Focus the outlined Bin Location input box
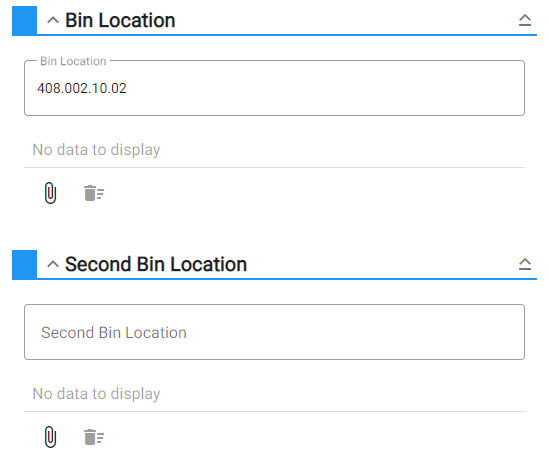Image resolution: width=549 pixels, height=464 pixels. [274, 88]
